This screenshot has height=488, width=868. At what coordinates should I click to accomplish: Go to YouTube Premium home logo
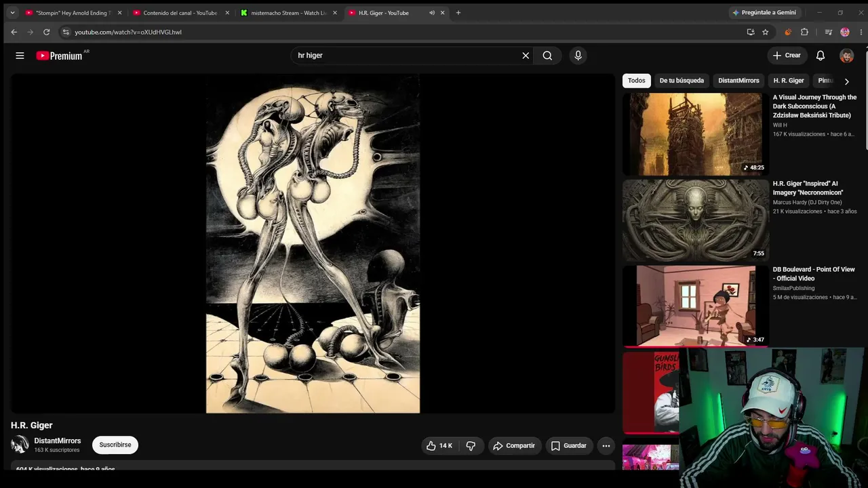coord(60,56)
